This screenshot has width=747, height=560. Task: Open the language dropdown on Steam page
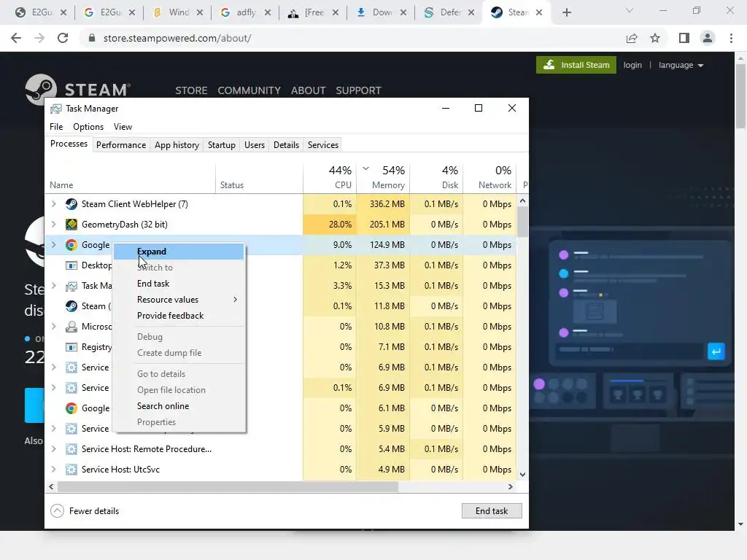pyautogui.click(x=681, y=65)
